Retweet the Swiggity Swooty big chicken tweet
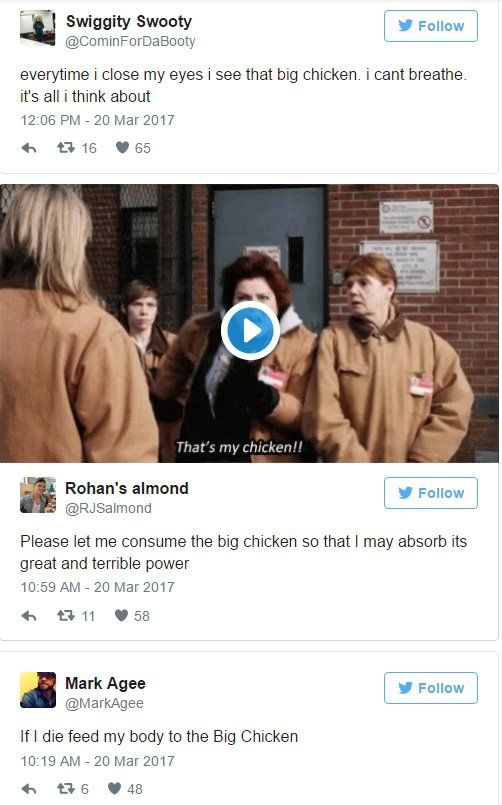The image size is (502, 805). tap(66, 148)
